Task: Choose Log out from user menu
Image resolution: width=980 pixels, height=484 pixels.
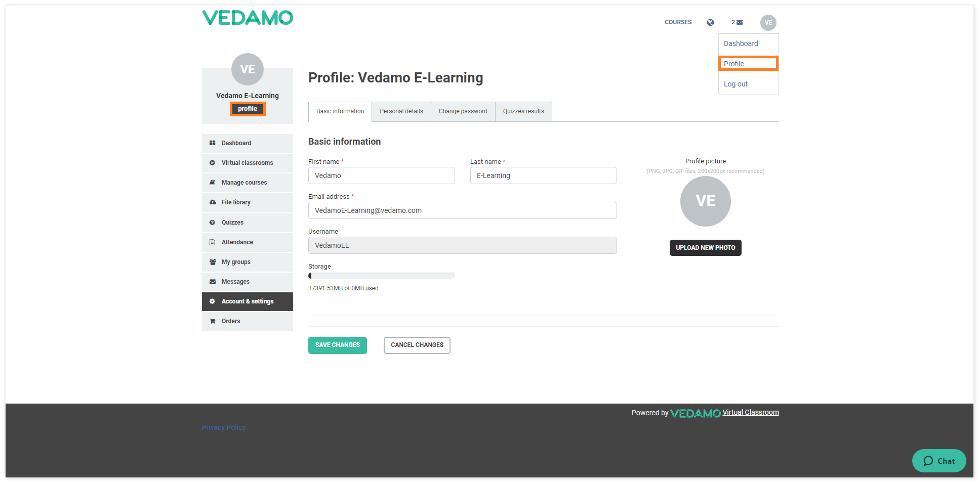Action: [x=736, y=84]
